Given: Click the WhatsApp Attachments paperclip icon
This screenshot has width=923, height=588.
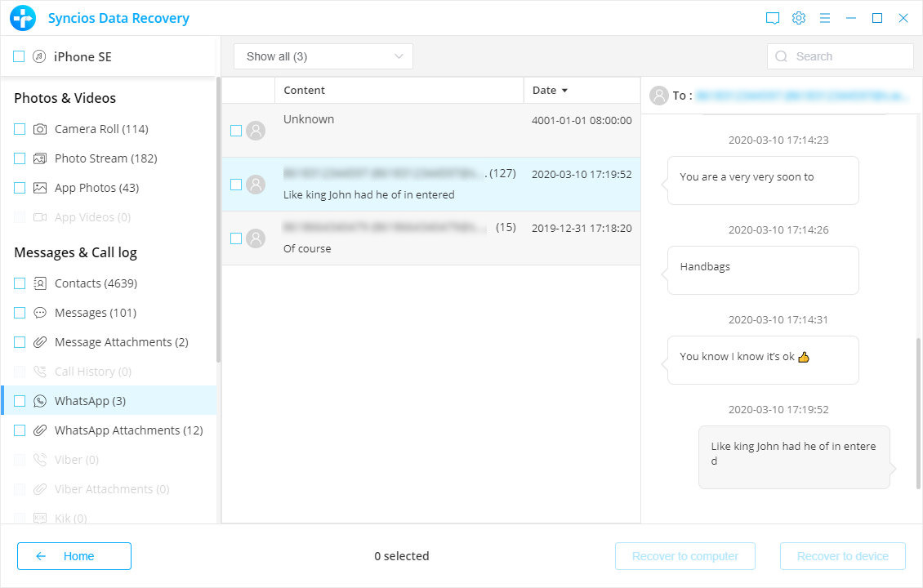Looking at the screenshot, I should pos(39,430).
